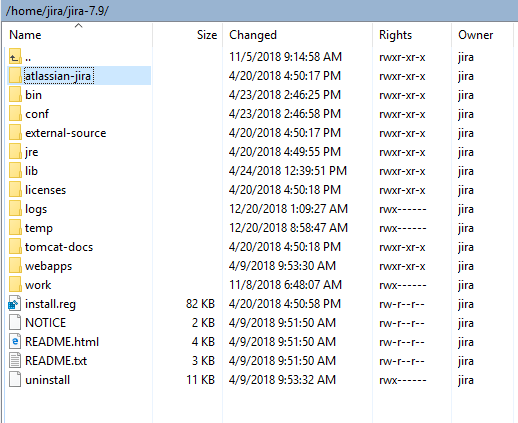Click the rwx------ rights of logs
The height and width of the screenshot is (423, 518).
(403, 210)
